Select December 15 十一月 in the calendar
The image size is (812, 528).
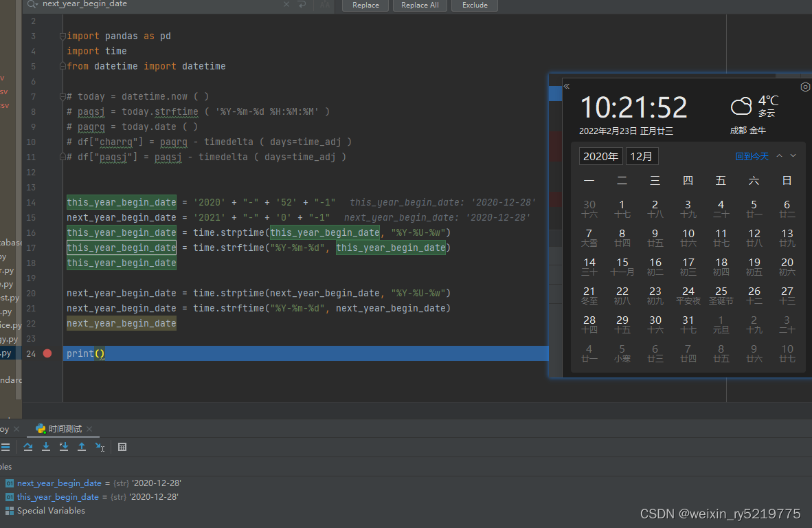622,266
